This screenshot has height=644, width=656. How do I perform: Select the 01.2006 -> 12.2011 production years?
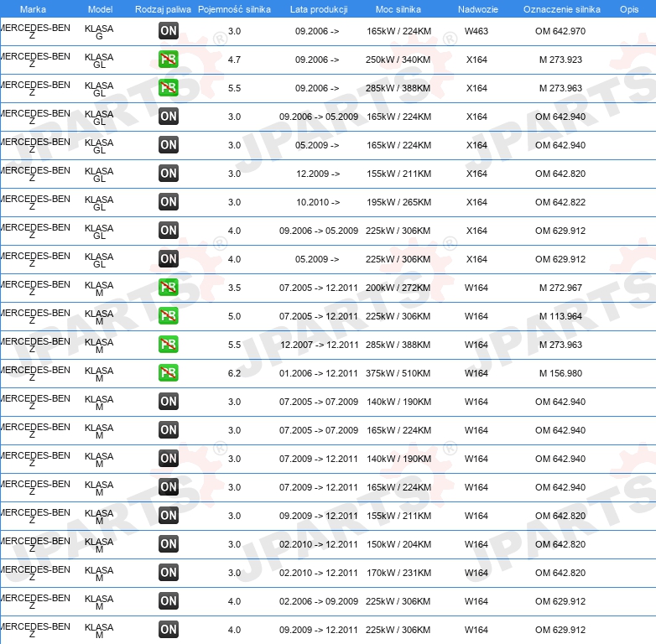[x=319, y=373]
